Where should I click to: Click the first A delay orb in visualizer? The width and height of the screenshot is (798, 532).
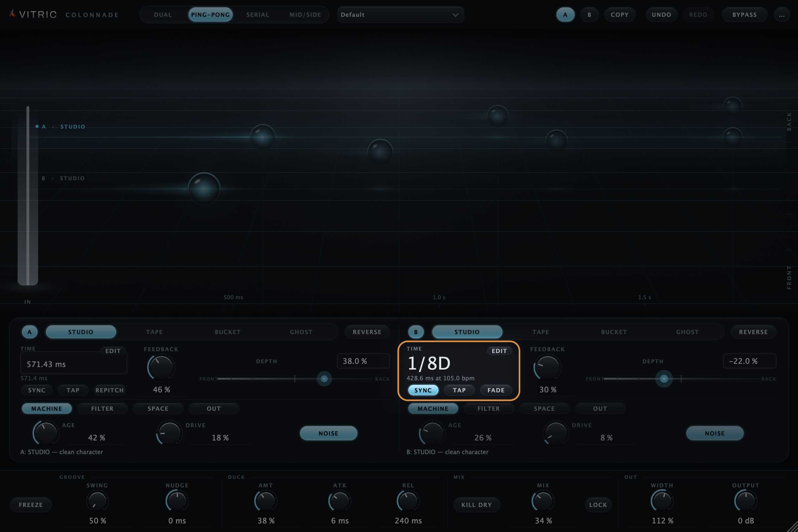[x=263, y=137]
